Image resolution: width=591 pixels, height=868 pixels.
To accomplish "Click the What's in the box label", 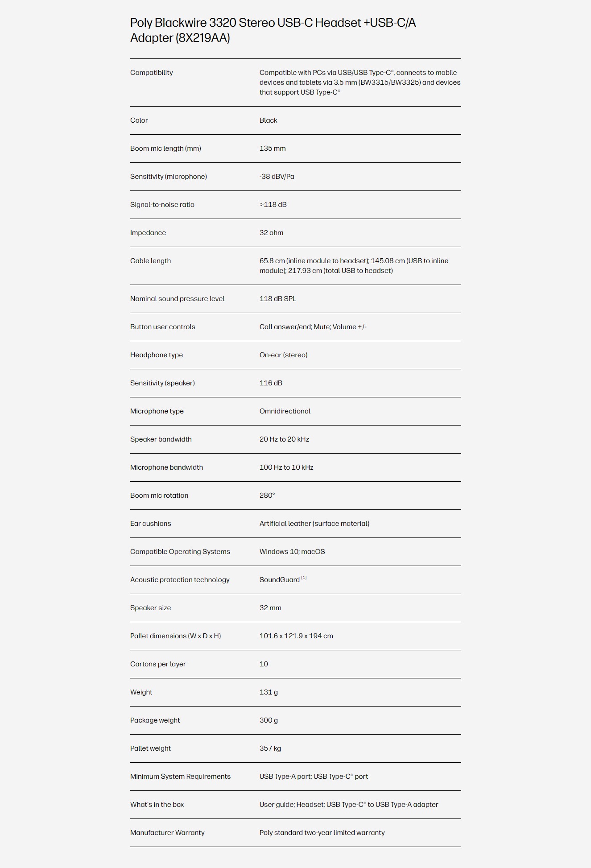I will point(157,805).
